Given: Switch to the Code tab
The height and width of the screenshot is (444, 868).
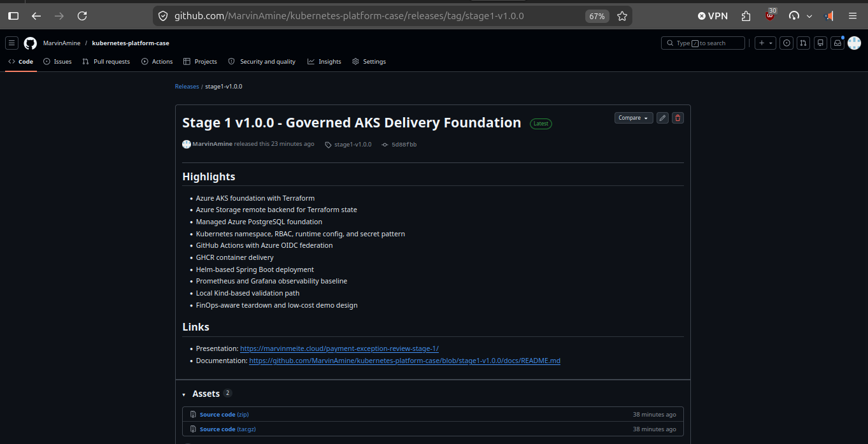Looking at the screenshot, I should tap(21, 62).
